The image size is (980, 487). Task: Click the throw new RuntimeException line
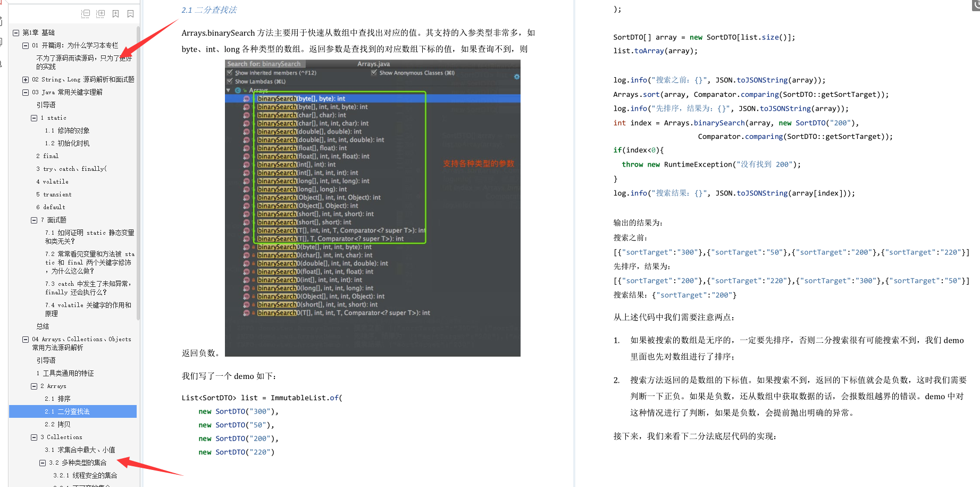(x=711, y=164)
